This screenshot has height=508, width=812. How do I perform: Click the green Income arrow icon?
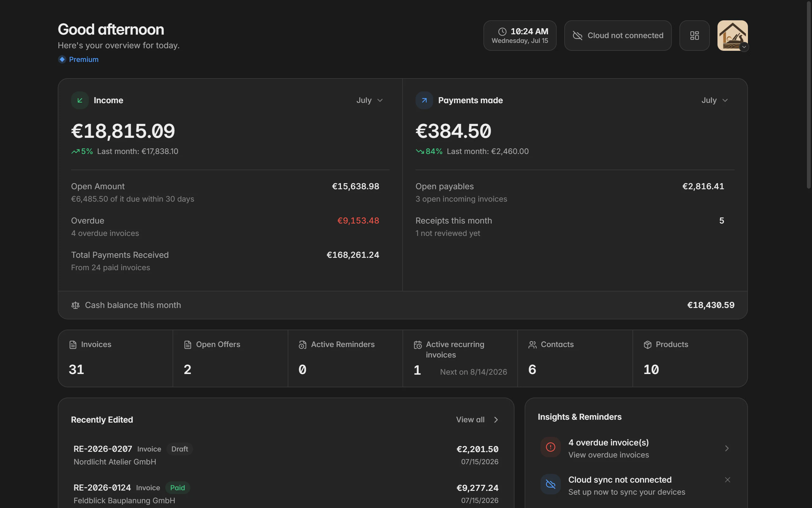coord(80,100)
